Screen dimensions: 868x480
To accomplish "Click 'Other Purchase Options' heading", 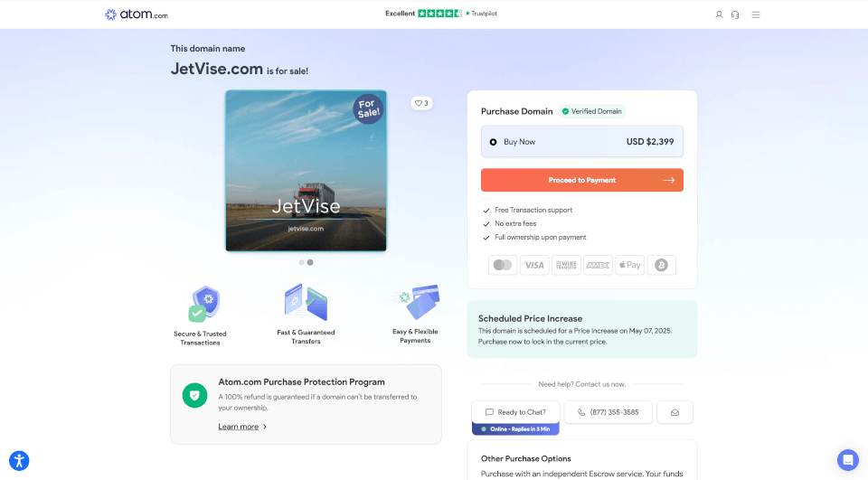I will (526, 458).
